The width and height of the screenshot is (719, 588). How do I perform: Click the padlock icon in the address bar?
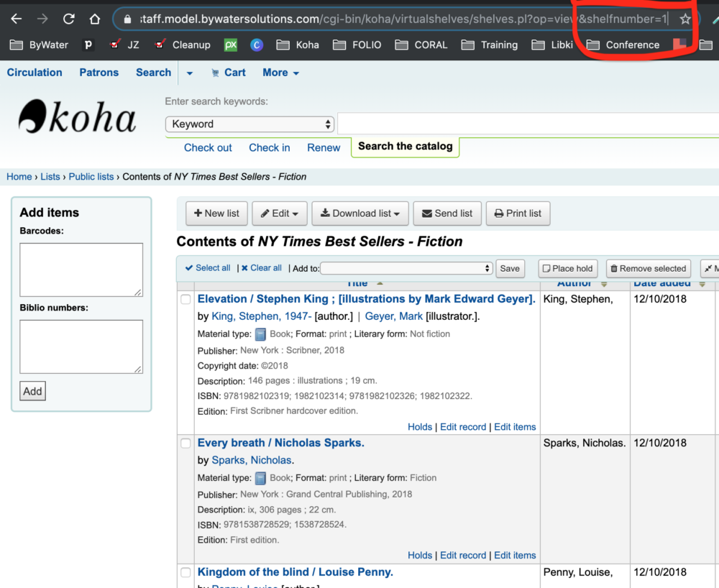click(128, 19)
